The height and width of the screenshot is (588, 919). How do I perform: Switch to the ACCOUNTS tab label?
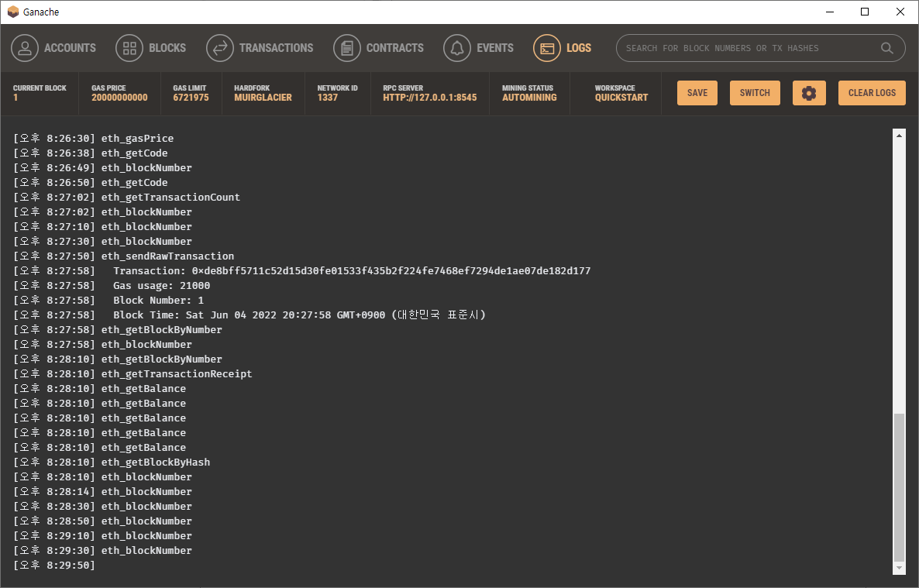[70, 48]
